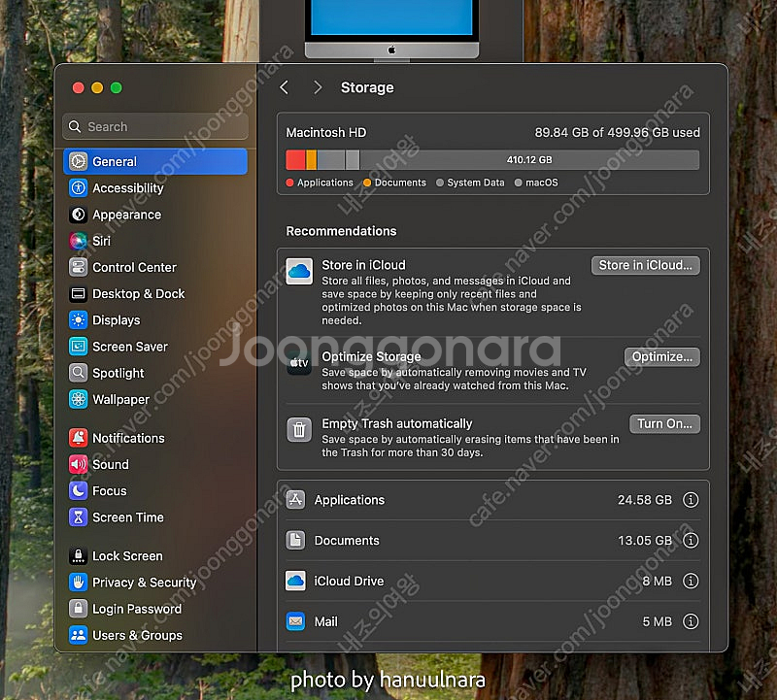
Task: Click the yellow minimize window button
Action: pos(97,87)
